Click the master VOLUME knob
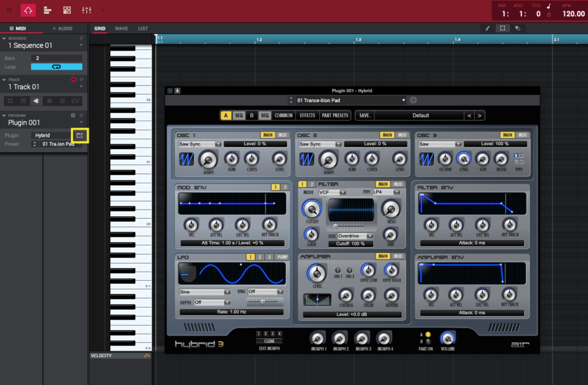 click(x=447, y=338)
